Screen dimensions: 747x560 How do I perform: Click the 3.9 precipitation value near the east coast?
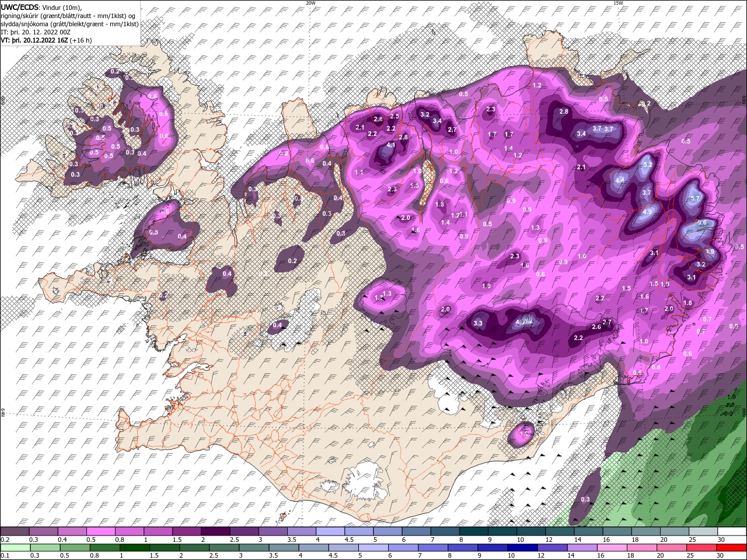(x=710, y=251)
